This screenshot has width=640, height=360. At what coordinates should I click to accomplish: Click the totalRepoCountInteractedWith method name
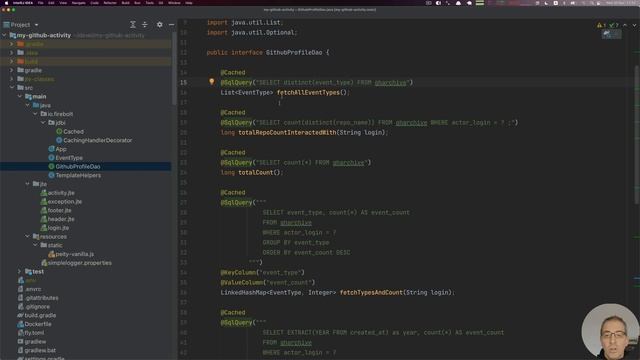[x=287, y=133]
